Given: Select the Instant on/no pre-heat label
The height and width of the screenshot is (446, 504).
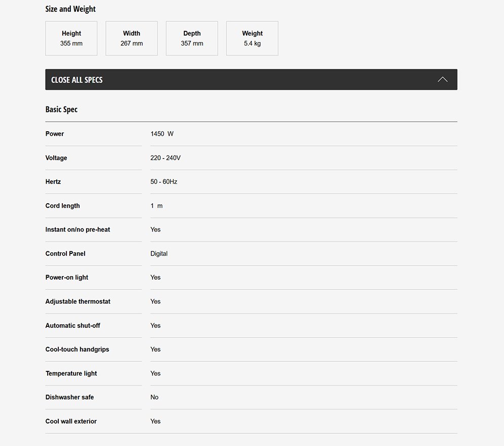Looking at the screenshot, I should point(78,230).
